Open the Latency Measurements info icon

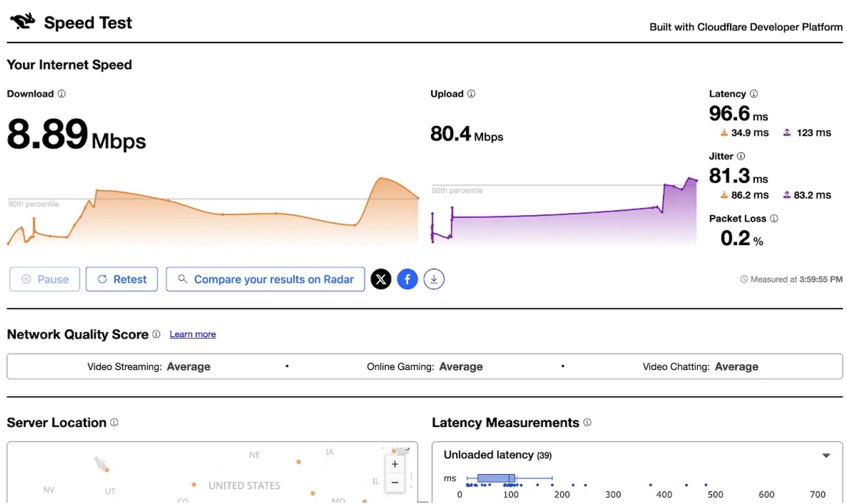pyautogui.click(x=588, y=422)
